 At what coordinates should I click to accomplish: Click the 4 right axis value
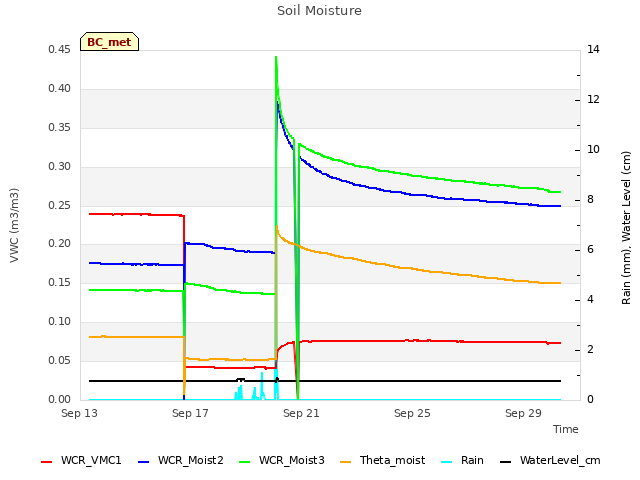coord(590,300)
